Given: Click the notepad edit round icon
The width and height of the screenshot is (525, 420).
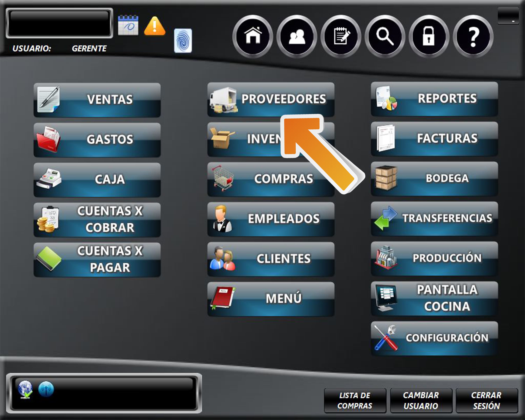Looking at the screenshot, I should point(341,36).
